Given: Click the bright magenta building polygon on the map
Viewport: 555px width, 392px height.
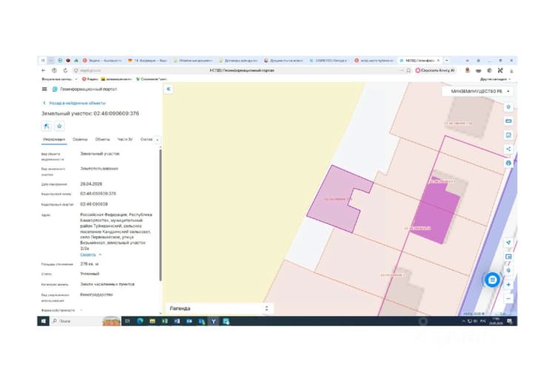Looking at the screenshot, I should click(437, 212).
